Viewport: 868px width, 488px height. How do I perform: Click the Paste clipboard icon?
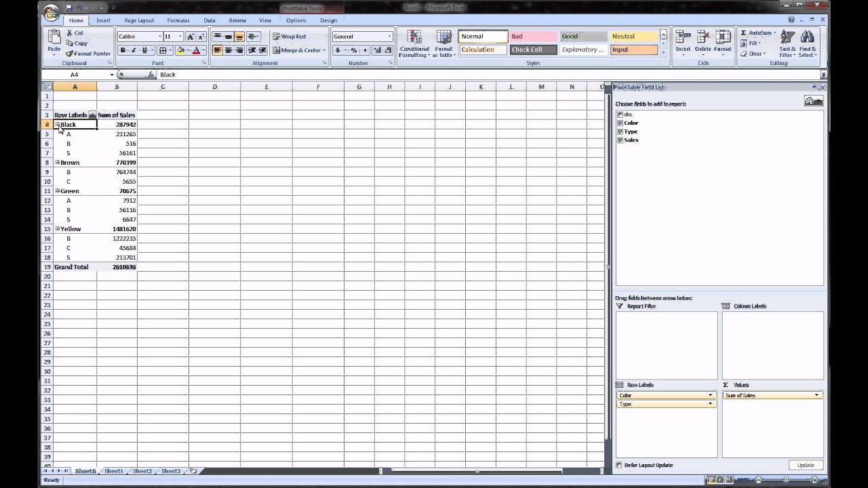tap(54, 38)
